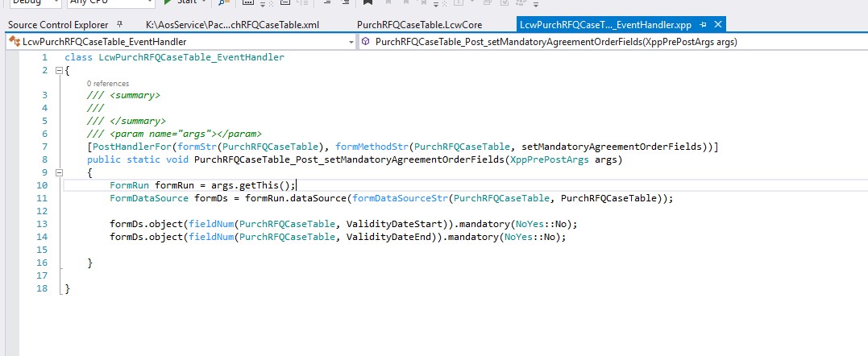Click the method cube icon in the member bar

pos(365,41)
